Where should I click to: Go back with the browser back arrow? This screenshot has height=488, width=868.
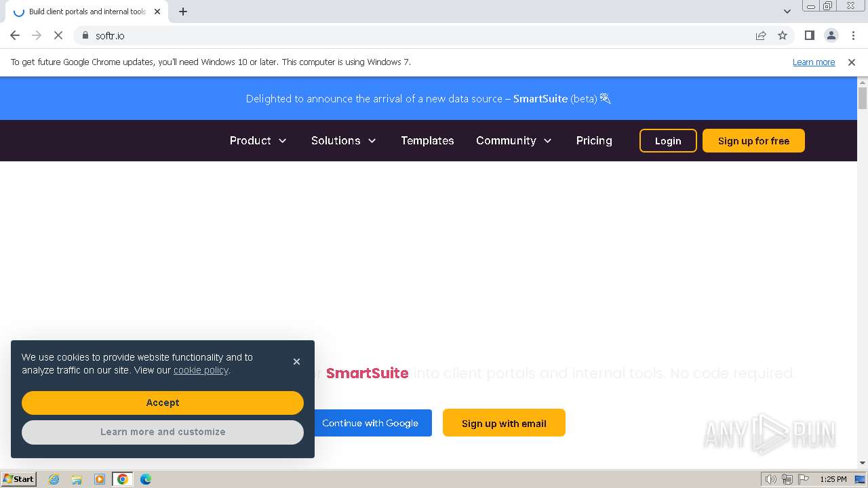point(15,35)
